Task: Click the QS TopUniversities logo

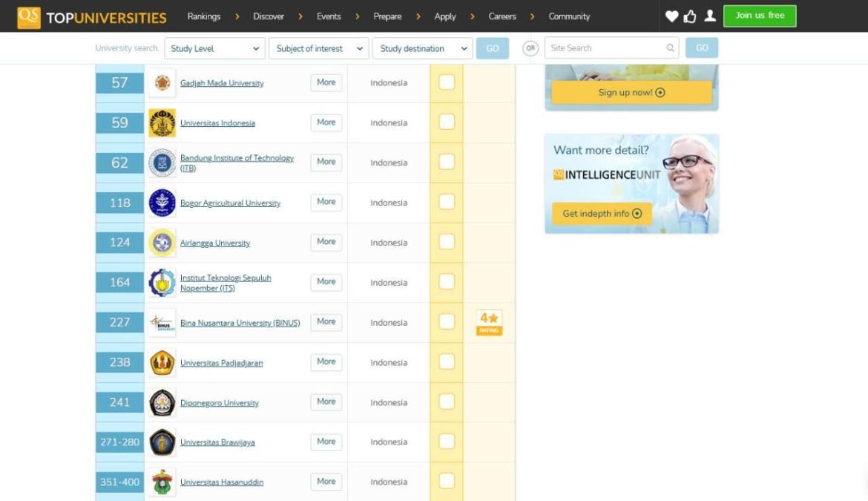Action: [91, 17]
